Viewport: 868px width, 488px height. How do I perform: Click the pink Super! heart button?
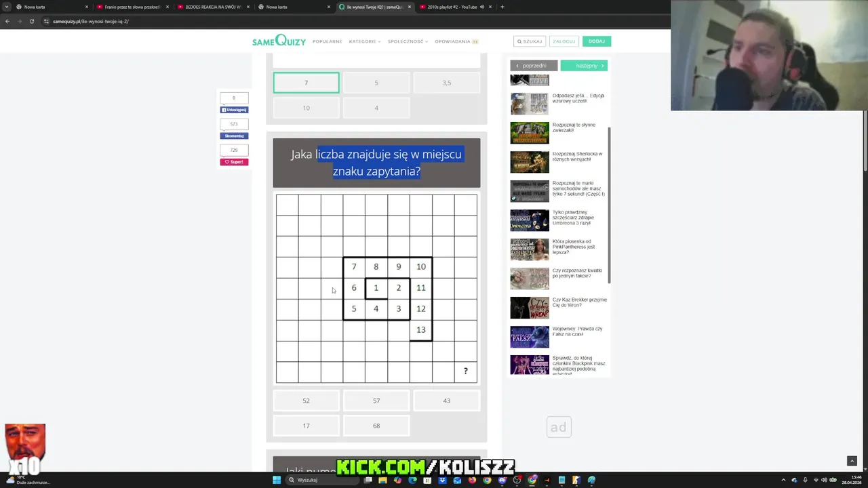tap(234, 162)
